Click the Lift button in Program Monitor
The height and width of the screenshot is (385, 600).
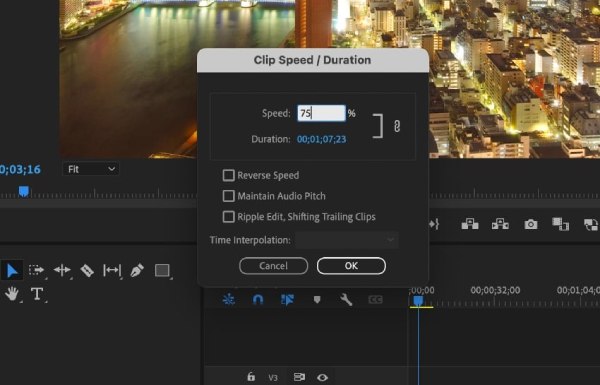coord(470,224)
